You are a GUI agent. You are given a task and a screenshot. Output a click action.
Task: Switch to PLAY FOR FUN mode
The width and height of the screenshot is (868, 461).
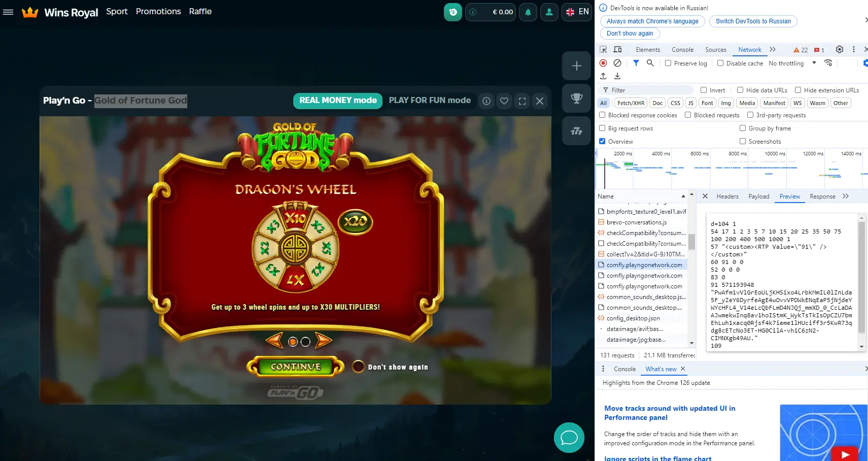430,101
